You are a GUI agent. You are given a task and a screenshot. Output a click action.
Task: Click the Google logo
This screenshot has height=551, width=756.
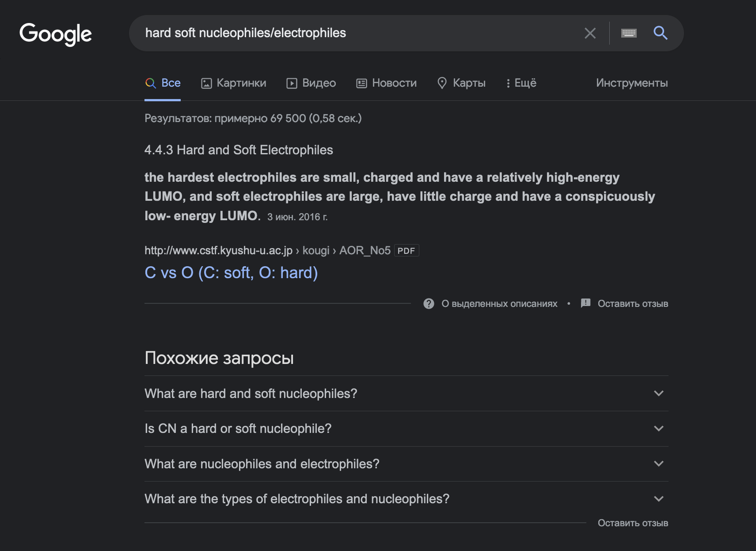(56, 34)
